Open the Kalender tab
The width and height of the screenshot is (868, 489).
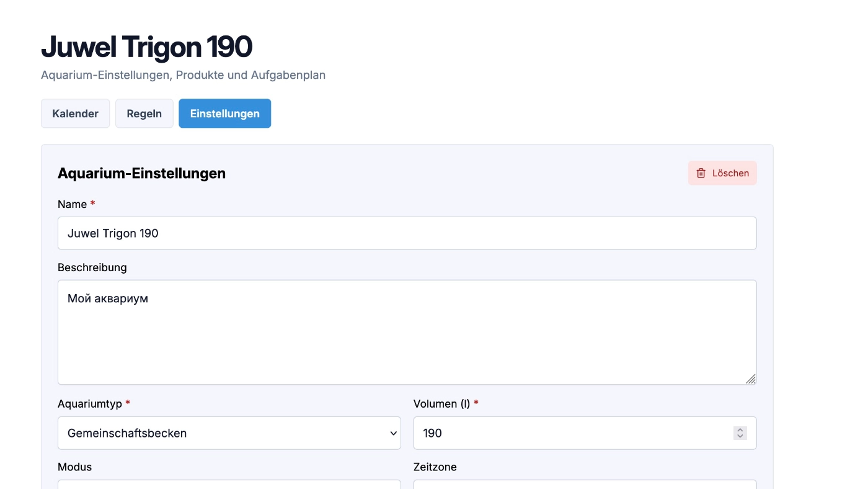click(75, 114)
